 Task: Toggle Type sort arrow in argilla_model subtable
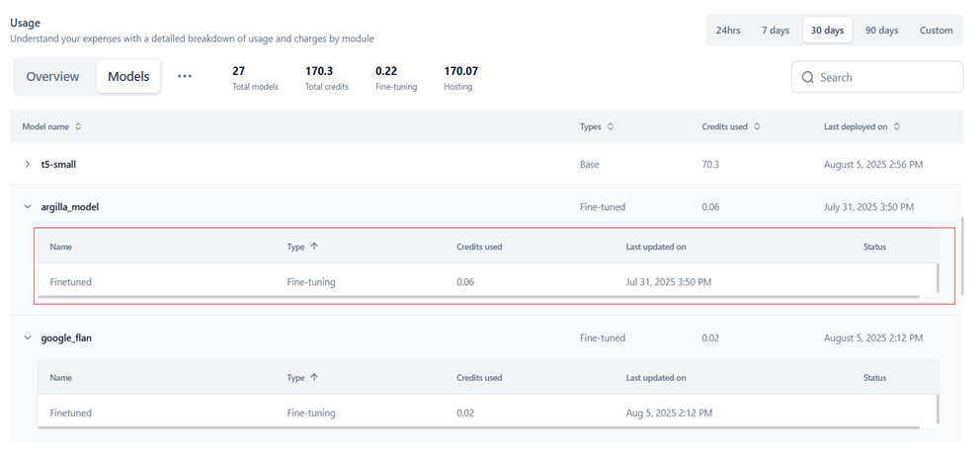pyautogui.click(x=314, y=247)
